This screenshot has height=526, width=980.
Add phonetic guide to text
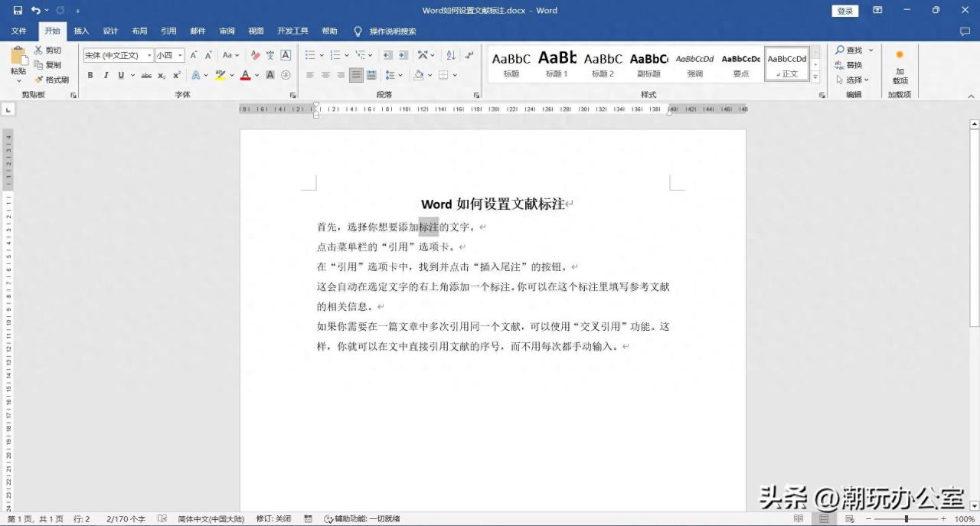(x=270, y=55)
